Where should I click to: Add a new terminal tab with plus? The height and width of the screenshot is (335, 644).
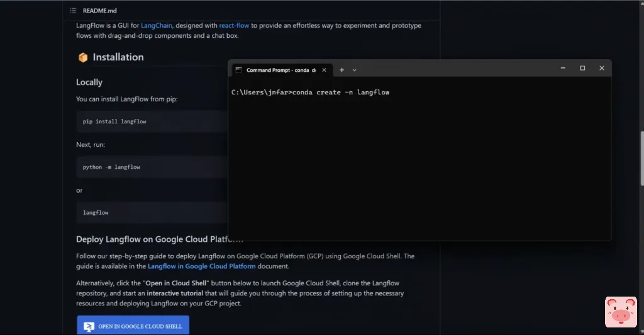[341, 70]
